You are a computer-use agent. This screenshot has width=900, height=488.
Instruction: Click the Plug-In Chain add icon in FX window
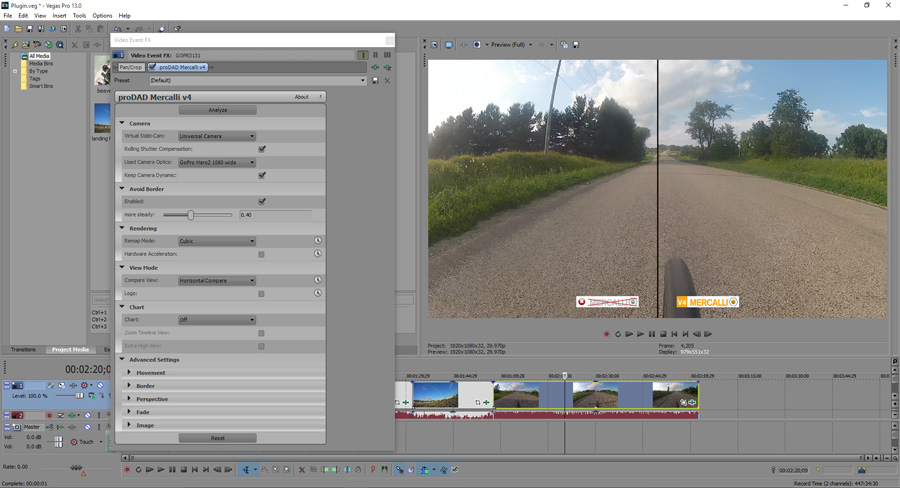(x=375, y=67)
